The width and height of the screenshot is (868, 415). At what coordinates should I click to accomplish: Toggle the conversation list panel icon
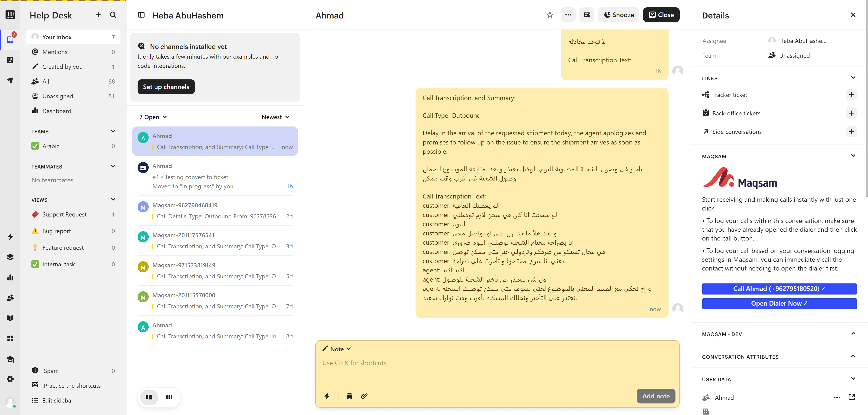[141, 15]
